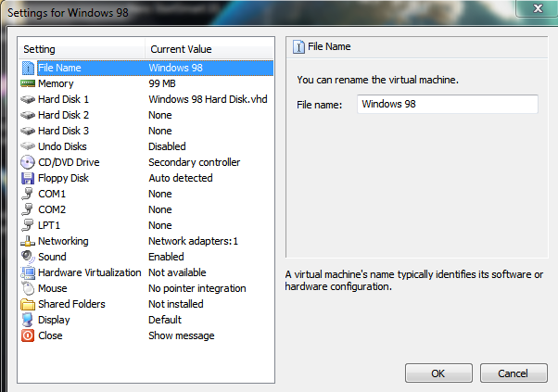Screen dimensions: 558x392
Task: Select the COM2 setting
Action: [x=146, y=209]
